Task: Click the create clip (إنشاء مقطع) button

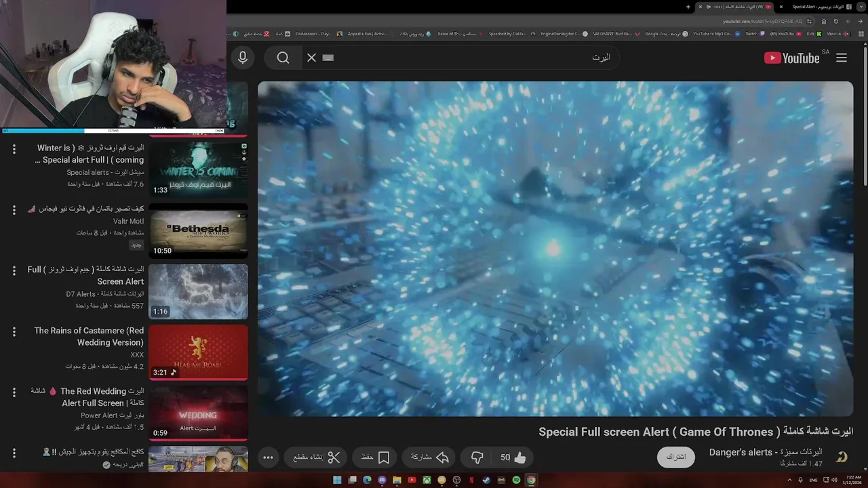Action: pyautogui.click(x=317, y=457)
